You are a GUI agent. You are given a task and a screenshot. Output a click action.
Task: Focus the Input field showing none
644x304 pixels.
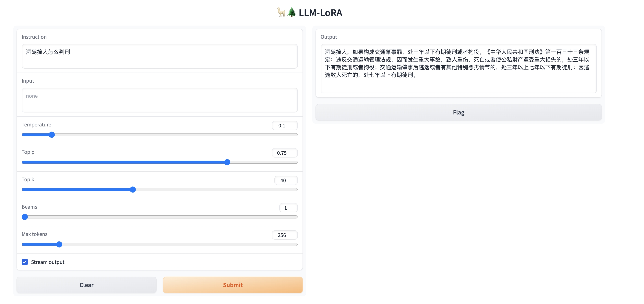(x=160, y=100)
